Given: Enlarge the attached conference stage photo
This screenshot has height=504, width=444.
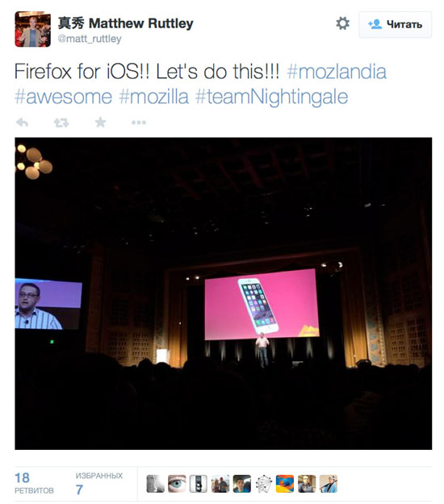Looking at the screenshot, I should [224, 294].
